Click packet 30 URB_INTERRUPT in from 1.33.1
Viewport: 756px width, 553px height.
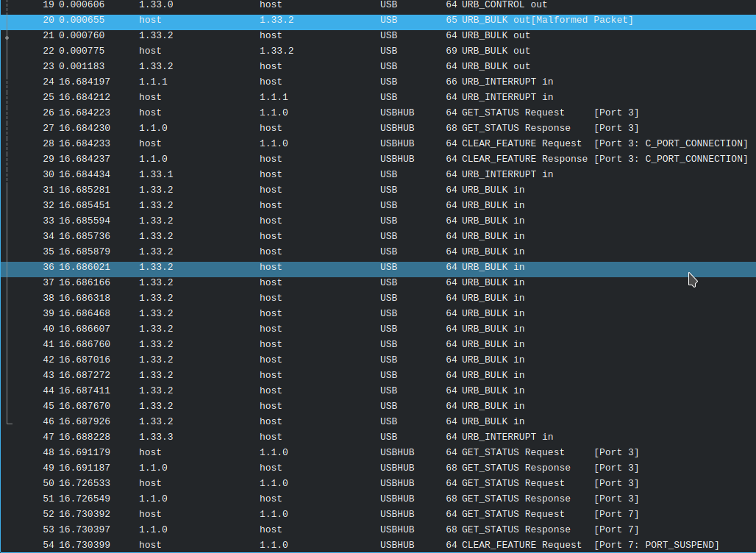[368, 174]
